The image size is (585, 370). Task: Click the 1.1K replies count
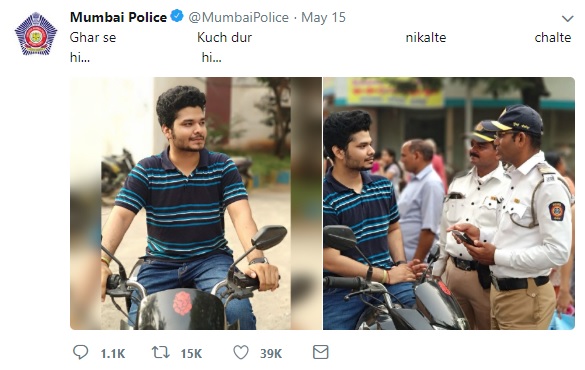pyautogui.click(x=113, y=353)
